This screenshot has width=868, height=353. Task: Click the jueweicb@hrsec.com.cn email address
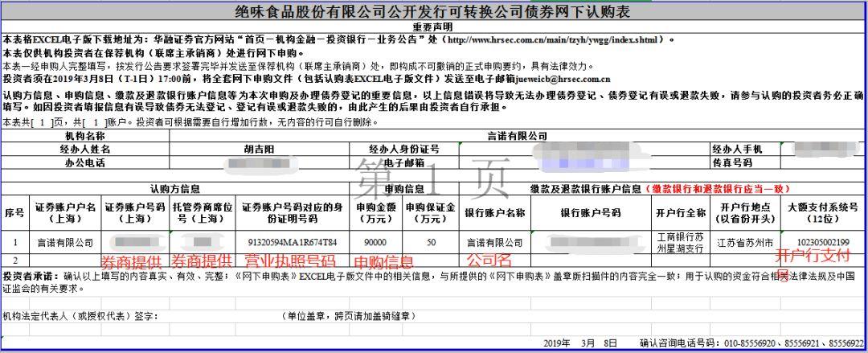point(563,80)
